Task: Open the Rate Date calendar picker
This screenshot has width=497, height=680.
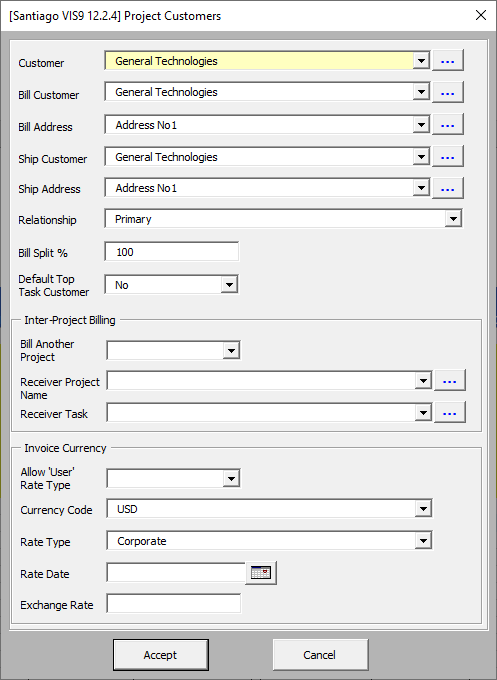Action: point(261,573)
